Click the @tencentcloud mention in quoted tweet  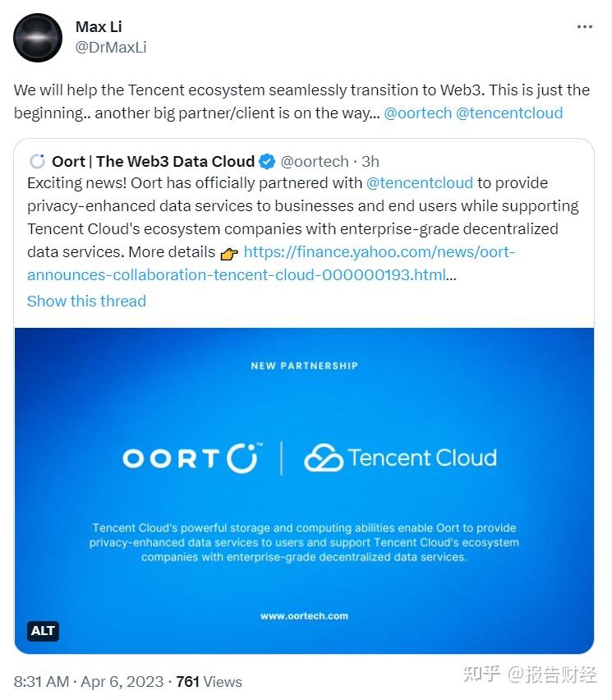(x=420, y=182)
